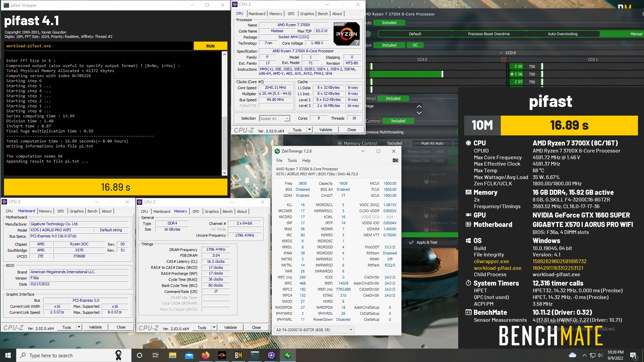Click the Ryzen 7 logo in CPU-Z
644x362 pixels.
[346, 34]
